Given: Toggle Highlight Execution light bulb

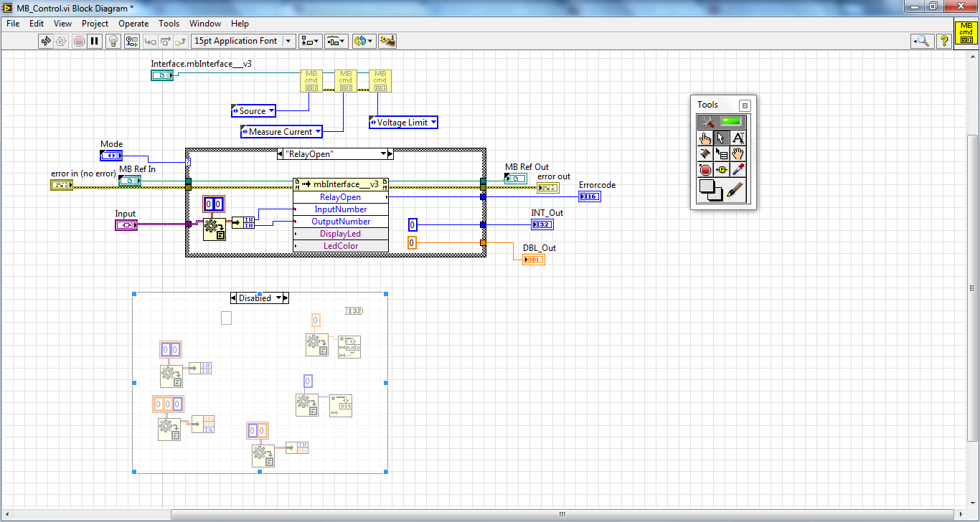Looking at the screenshot, I should pyautogui.click(x=113, y=41).
